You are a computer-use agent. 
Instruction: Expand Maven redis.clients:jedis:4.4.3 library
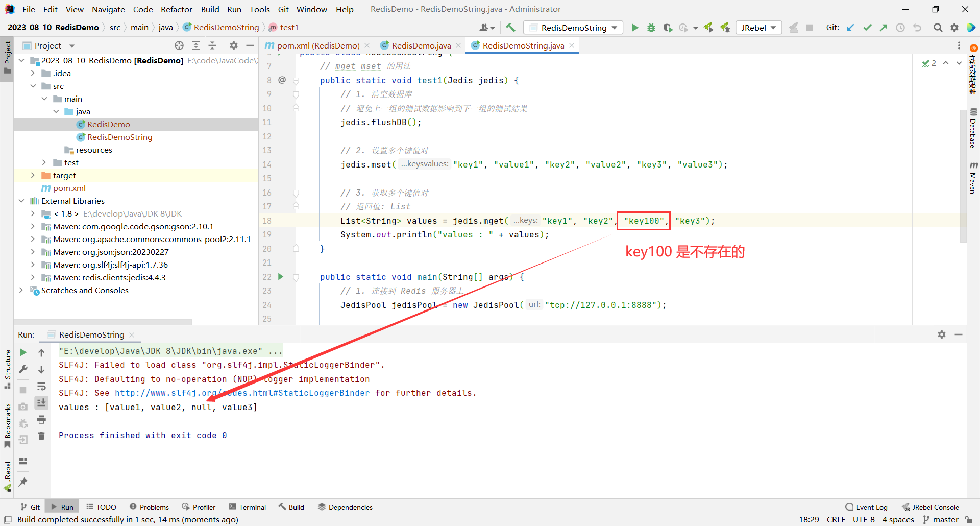coord(33,277)
